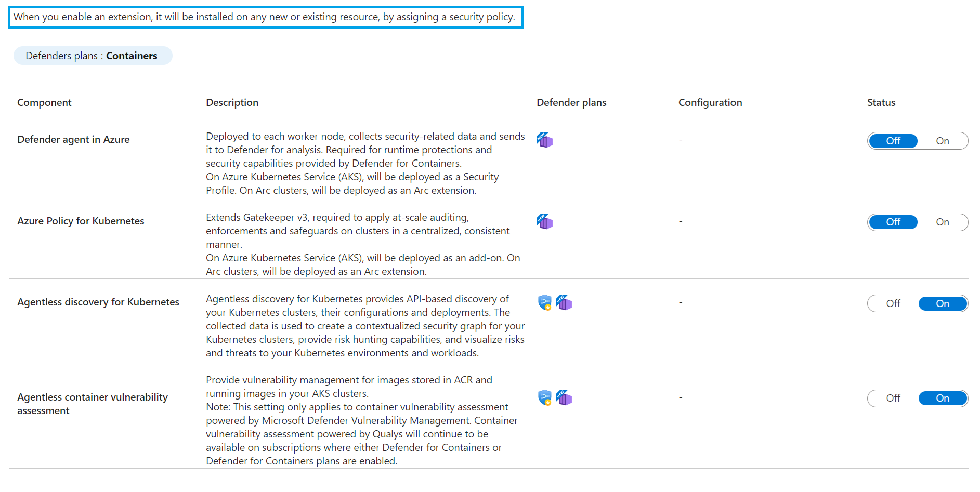Set Defender agent in Azure to Off
980x492 pixels.
point(893,141)
